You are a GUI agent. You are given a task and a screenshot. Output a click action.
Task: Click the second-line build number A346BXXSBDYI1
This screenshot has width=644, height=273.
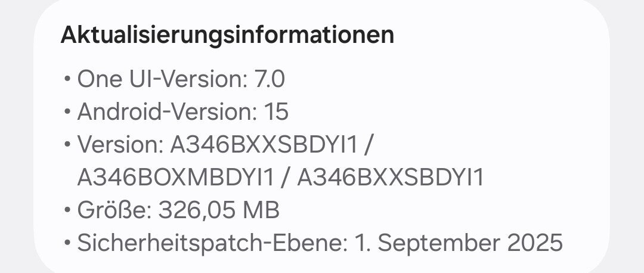click(391, 178)
